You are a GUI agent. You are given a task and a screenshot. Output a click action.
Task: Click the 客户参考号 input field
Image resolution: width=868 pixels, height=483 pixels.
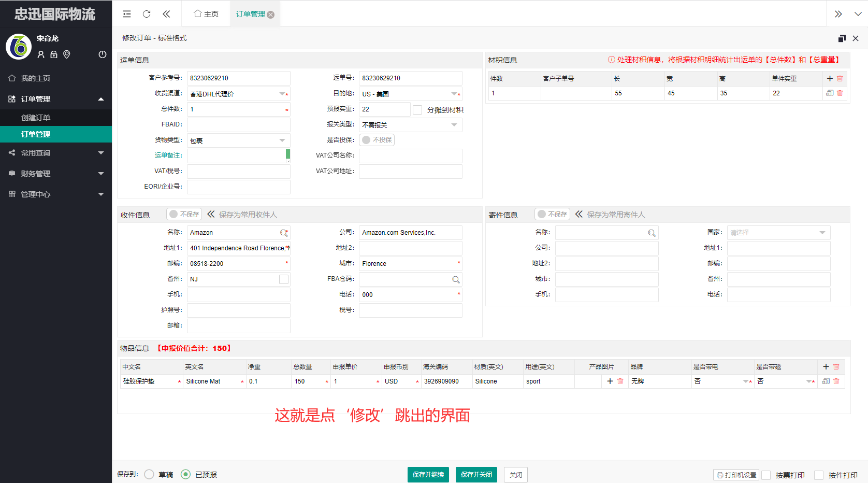click(238, 78)
